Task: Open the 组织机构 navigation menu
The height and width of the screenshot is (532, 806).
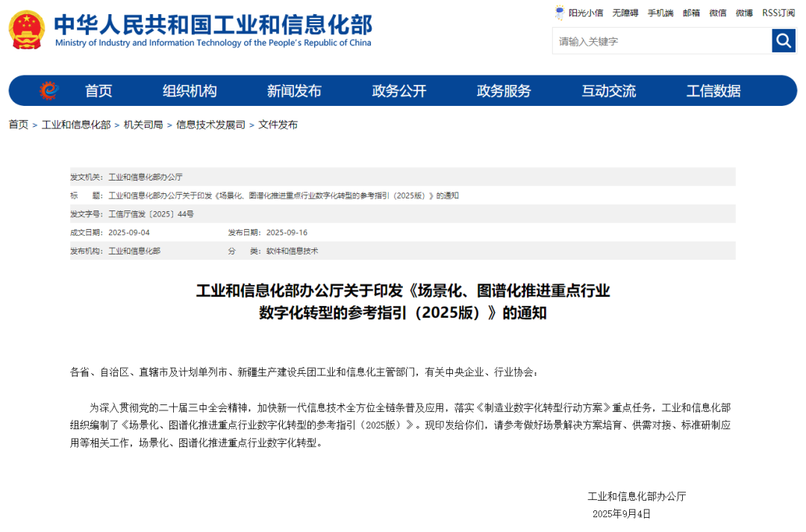Action: pyautogui.click(x=190, y=91)
